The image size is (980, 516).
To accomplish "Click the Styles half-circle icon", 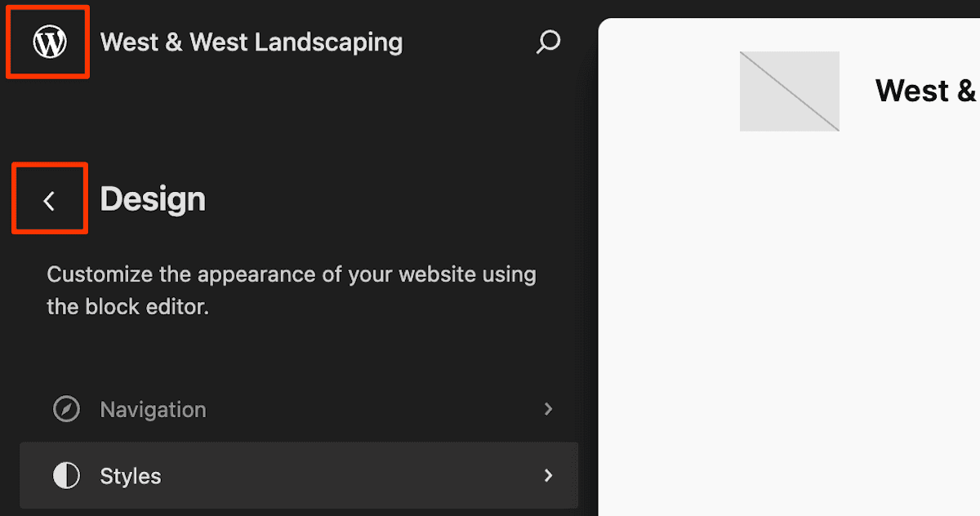I will (66, 475).
